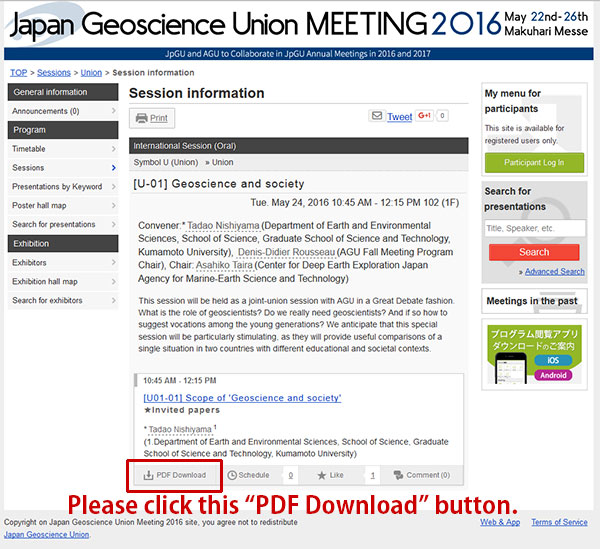Click the red Search button
Viewport: 600px width, 549px height.
(x=534, y=252)
